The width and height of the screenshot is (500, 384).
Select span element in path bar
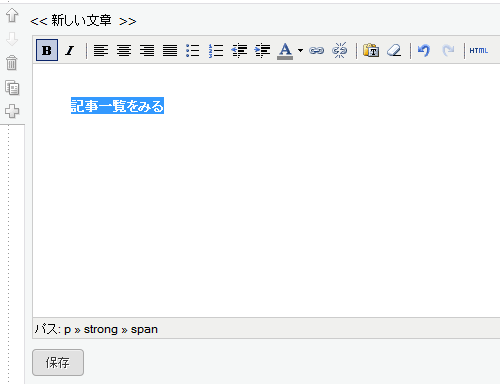[144, 329]
